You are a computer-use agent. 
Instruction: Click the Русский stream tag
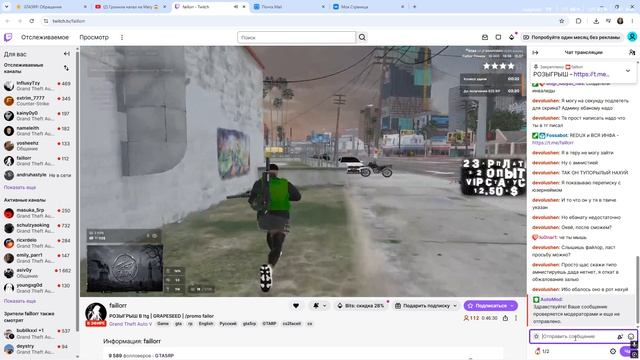point(228,324)
